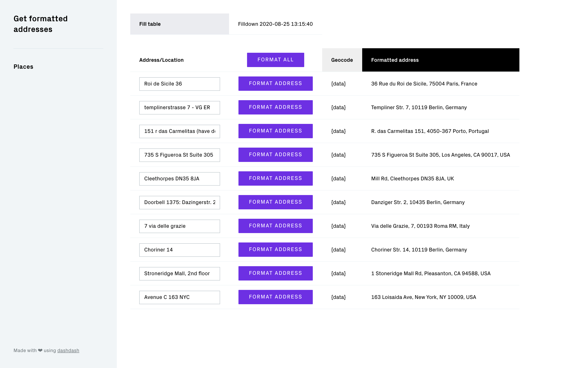Click the Geocode column header

pos(342,60)
